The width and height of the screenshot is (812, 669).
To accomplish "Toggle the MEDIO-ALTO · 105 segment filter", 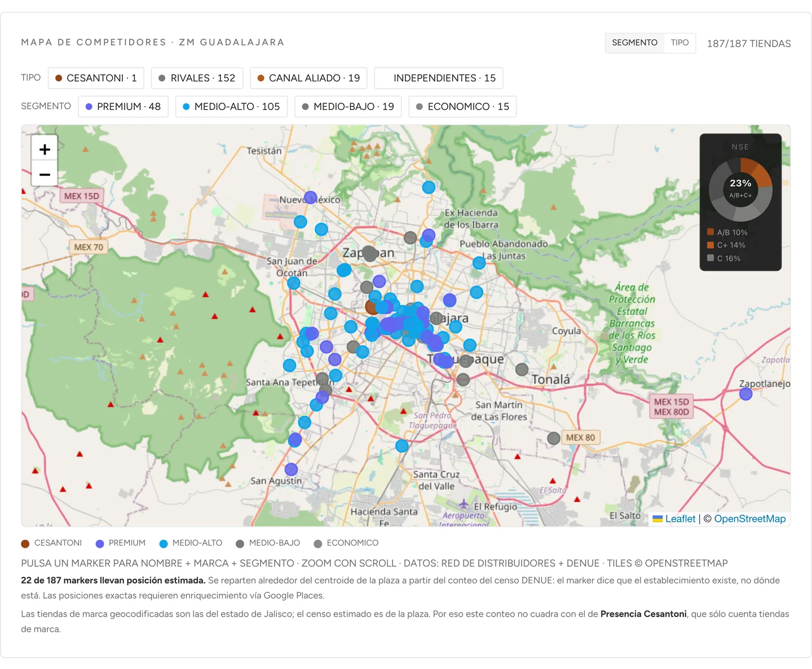I will tap(231, 107).
